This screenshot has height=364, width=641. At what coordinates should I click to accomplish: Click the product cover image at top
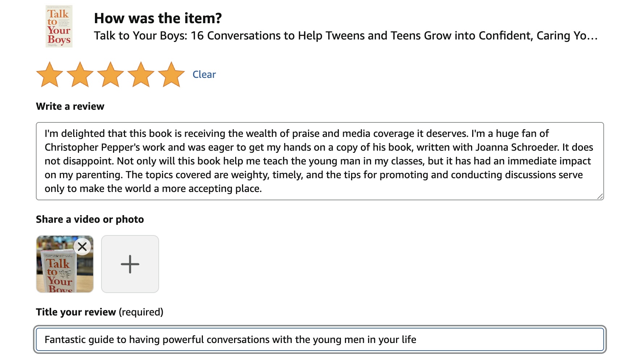point(59,26)
